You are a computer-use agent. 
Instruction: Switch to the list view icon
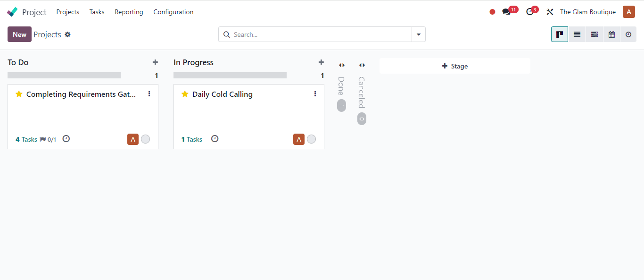[x=577, y=34]
